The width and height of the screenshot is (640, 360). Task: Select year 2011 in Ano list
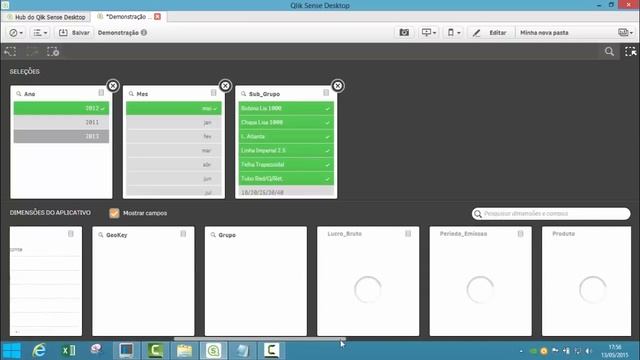click(61, 122)
